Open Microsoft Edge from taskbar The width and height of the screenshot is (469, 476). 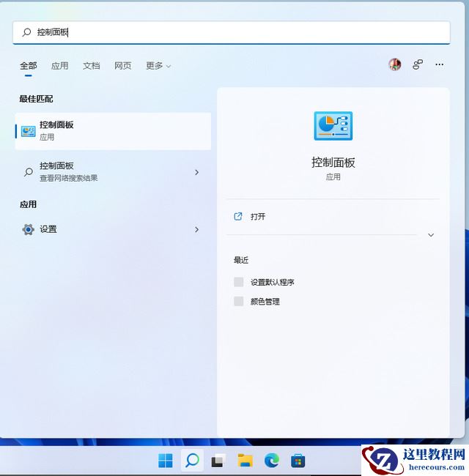[272, 461]
